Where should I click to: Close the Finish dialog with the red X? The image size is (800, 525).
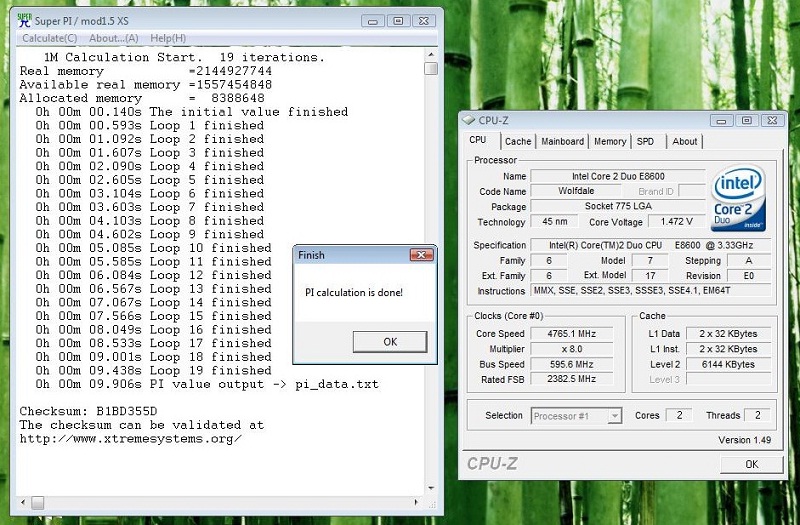coord(422,255)
